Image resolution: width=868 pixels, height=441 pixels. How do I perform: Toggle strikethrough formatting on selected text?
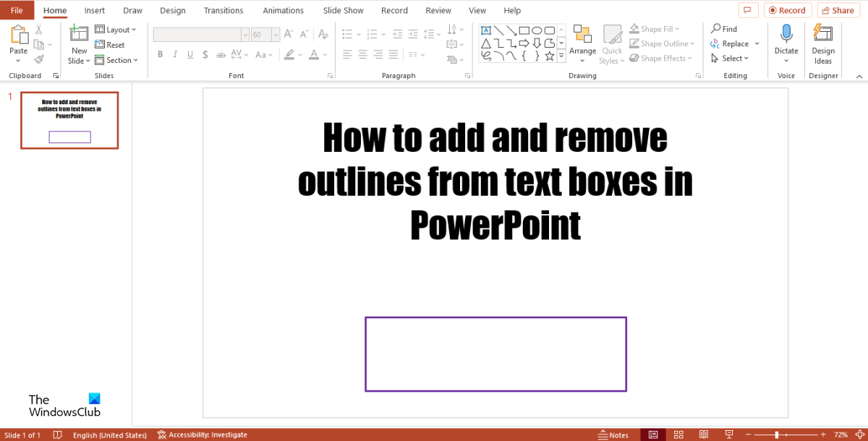(221, 54)
